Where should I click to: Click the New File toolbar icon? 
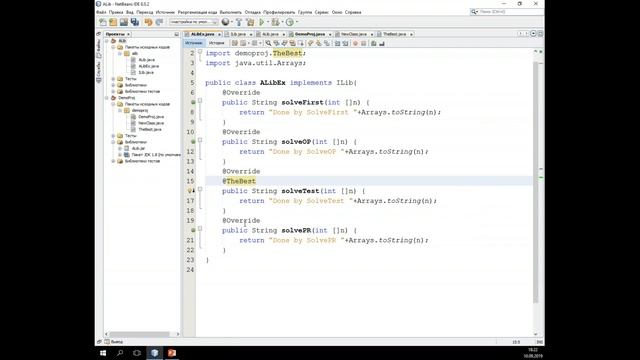[x=103, y=22]
